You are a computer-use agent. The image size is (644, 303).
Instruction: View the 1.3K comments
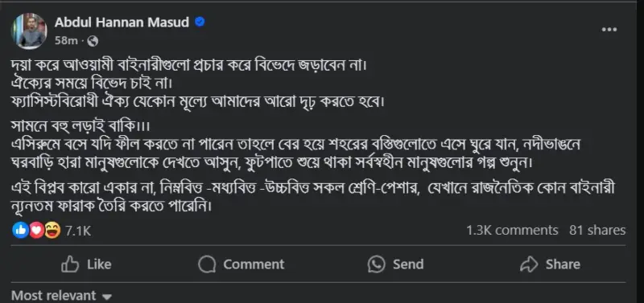pos(512,230)
